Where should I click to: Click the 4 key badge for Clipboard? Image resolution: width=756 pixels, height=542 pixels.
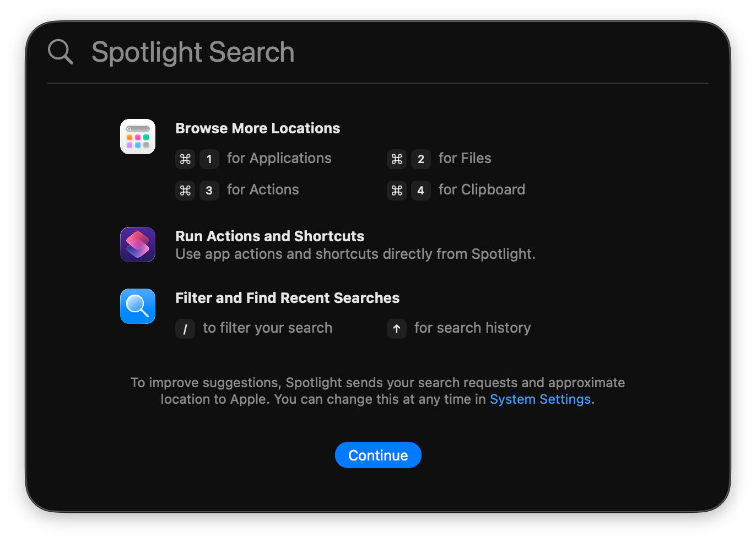421,191
